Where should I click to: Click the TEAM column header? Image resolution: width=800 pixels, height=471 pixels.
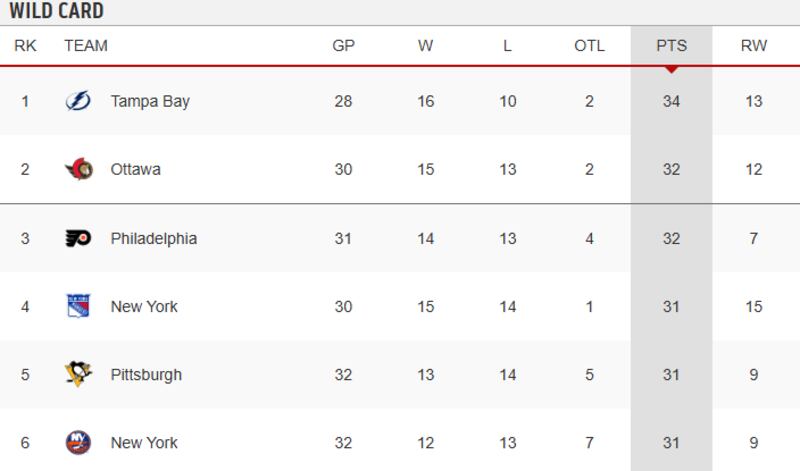click(85, 46)
